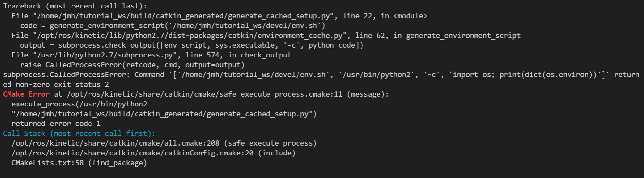Click 'Traceback (most recent call last):' line
The width and height of the screenshot is (644, 178).
pos(75,6)
